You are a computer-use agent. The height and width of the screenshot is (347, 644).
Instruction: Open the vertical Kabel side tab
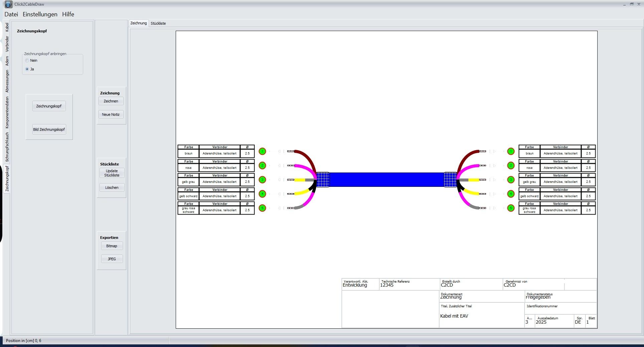[7, 27]
